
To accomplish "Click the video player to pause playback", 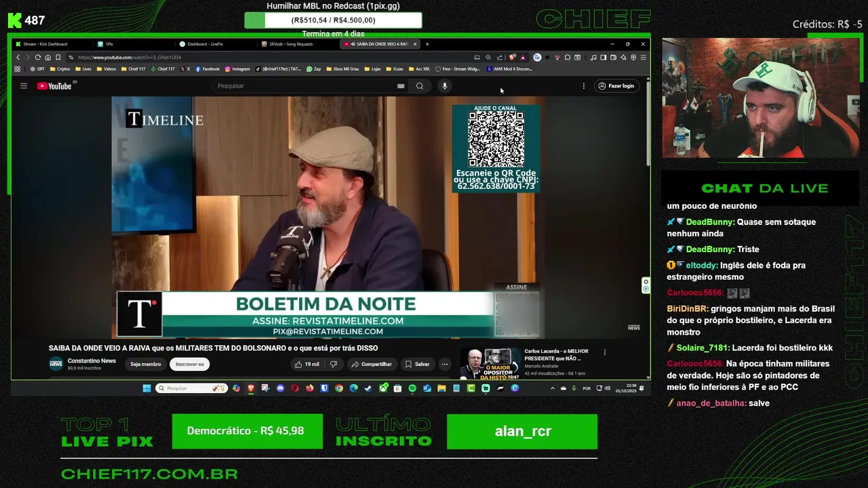I will click(328, 217).
